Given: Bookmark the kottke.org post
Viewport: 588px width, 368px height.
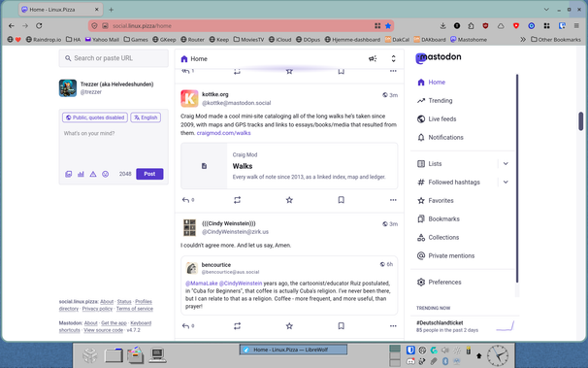Looking at the screenshot, I should [x=341, y=200].
